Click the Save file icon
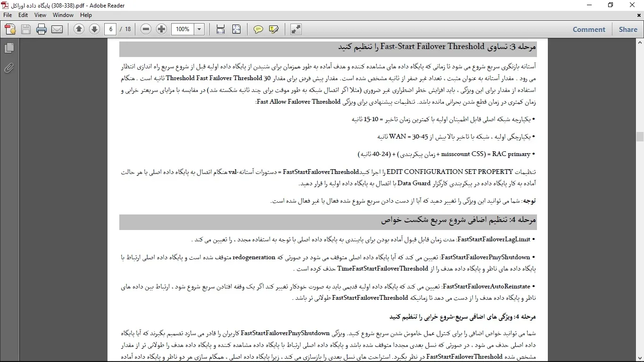 pos(26,29)
